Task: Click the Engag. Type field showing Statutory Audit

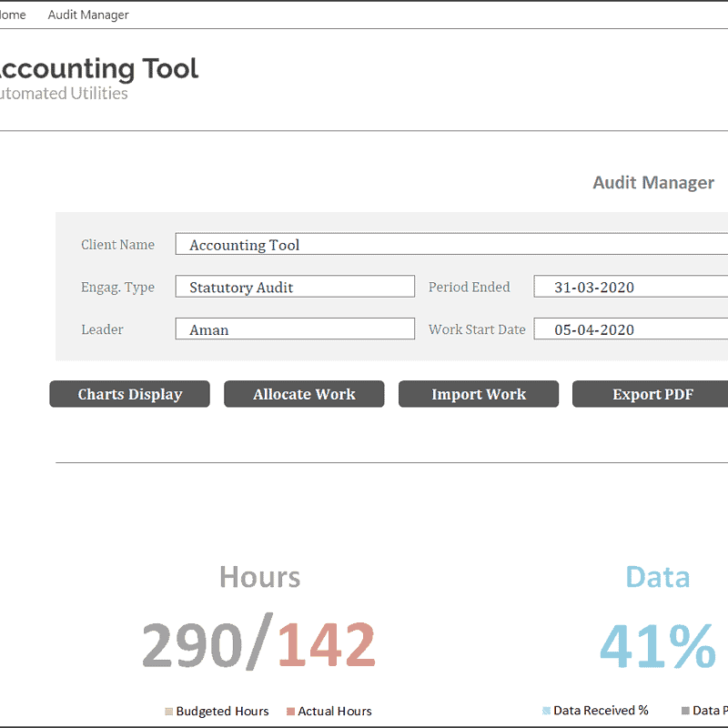Action: click(295, 287)
